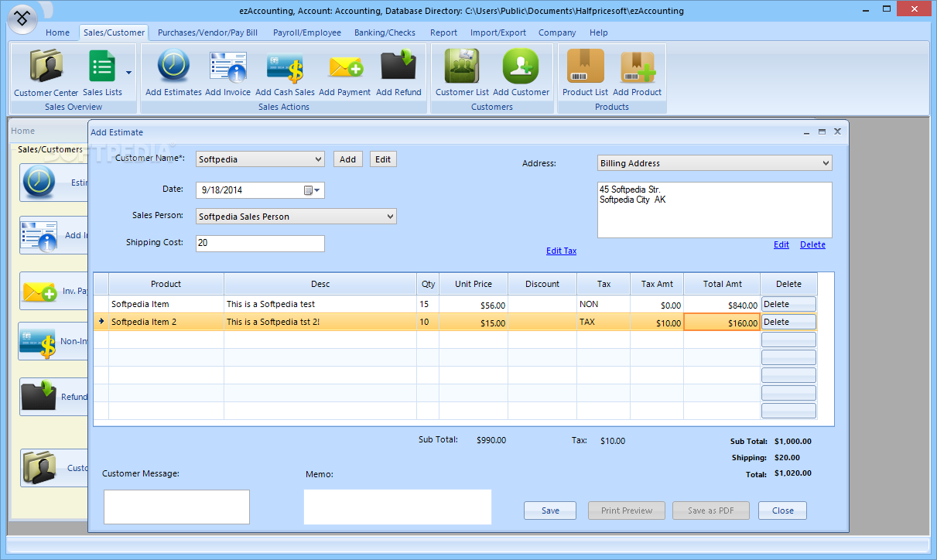The width and height of the screenshot is (937, 560).
Task: Click the Add Invoice ribbon icon
Action: tap(227, 73)
